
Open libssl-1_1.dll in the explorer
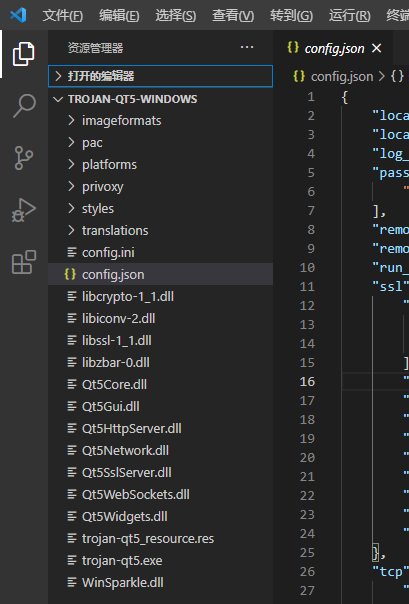point(161,340)
